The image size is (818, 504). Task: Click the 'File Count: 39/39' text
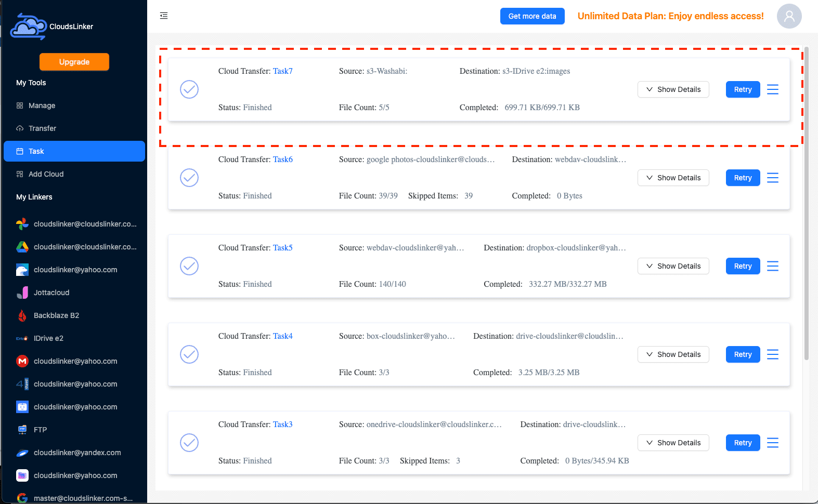click(x=368, y=196)
